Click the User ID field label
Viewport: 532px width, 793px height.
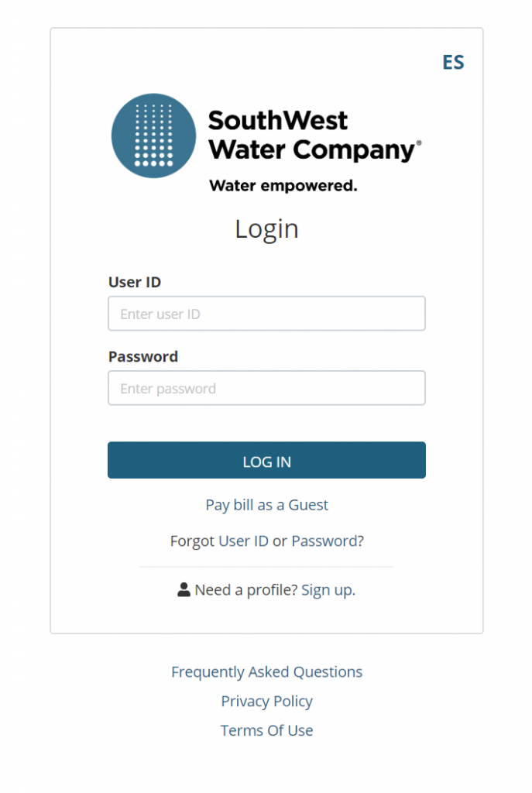click(135, 283)
